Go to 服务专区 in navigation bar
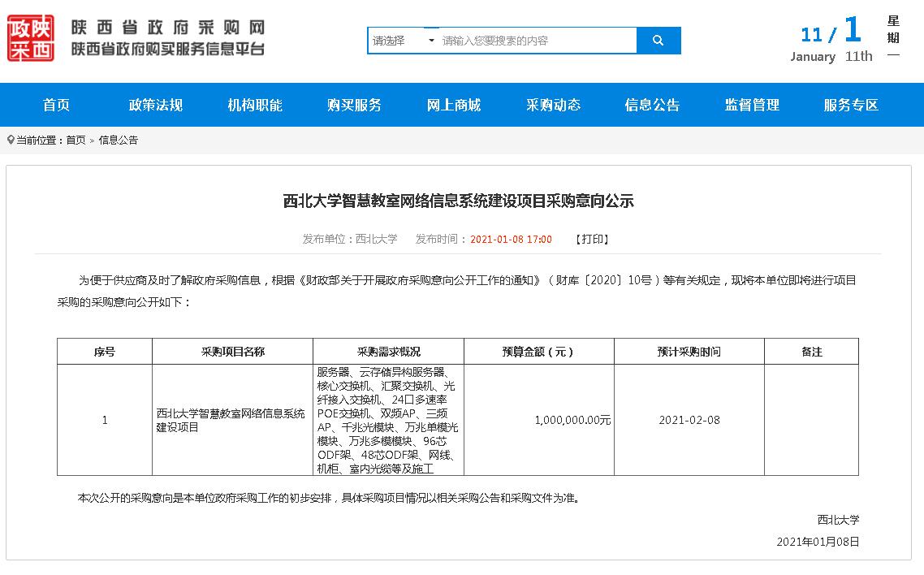Viewport: 924px width, 575px height. click(x=851, y=105)
